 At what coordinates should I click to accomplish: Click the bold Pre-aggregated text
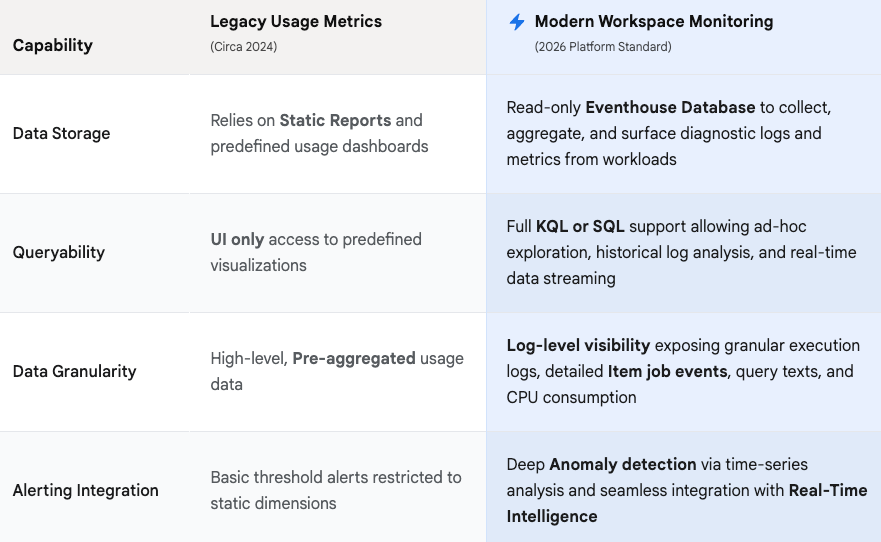[354, 358]
